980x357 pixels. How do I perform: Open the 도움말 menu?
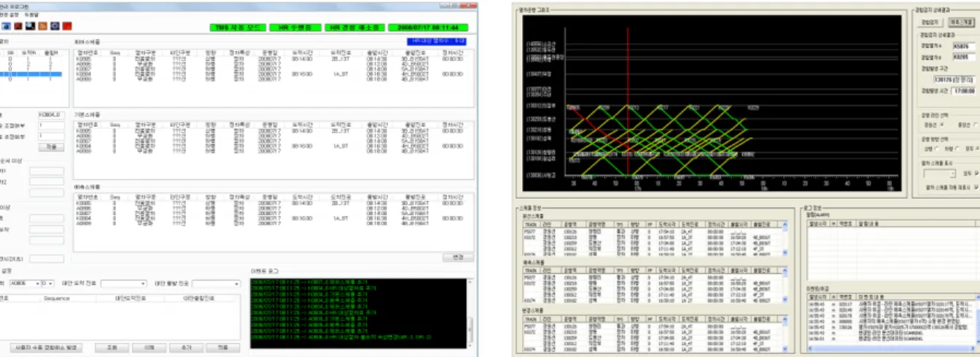(x=33, y=15)
